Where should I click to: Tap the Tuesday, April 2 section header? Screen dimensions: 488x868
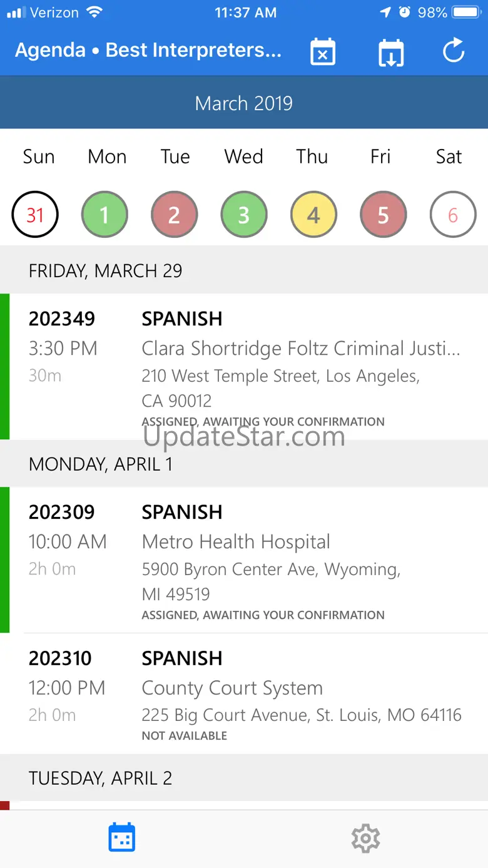click(x=244, y=778)
